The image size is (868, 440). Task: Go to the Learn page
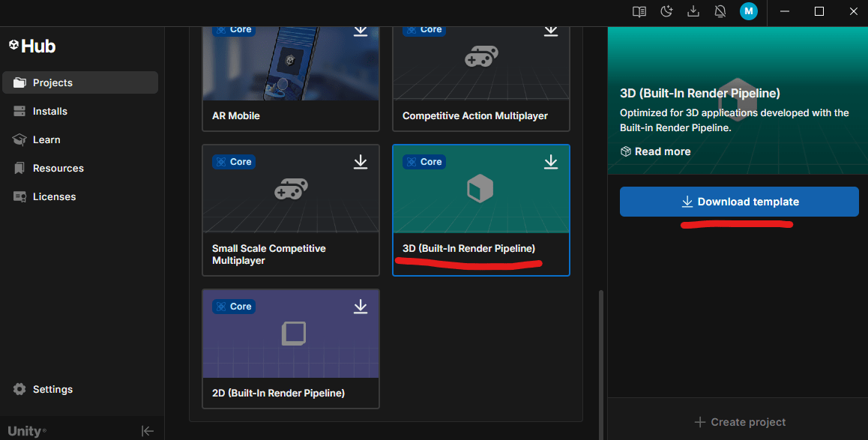pos(46,139)
